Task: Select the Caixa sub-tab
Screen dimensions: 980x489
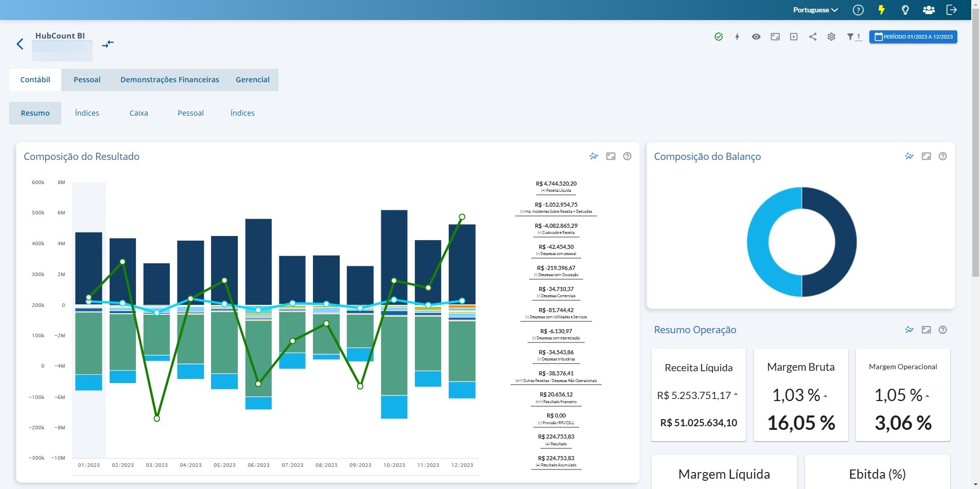Action: (x=138, y=113)
